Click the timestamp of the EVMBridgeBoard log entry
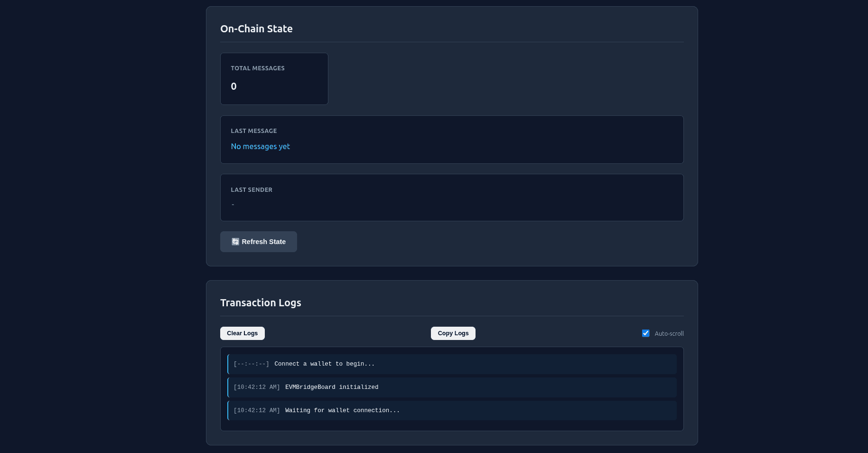Image resolution: width=868 pixels, height=453 pixels. click(x=257, y=387)
